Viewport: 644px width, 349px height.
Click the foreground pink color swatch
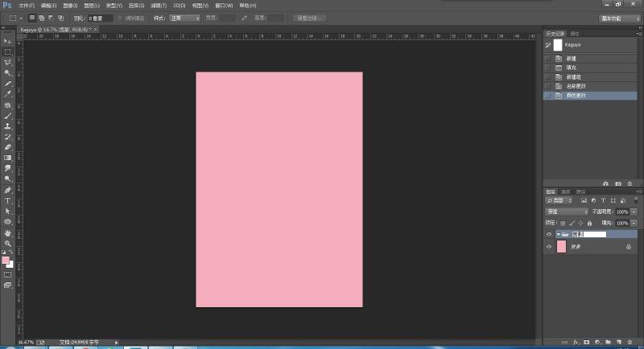coord(5,260)
